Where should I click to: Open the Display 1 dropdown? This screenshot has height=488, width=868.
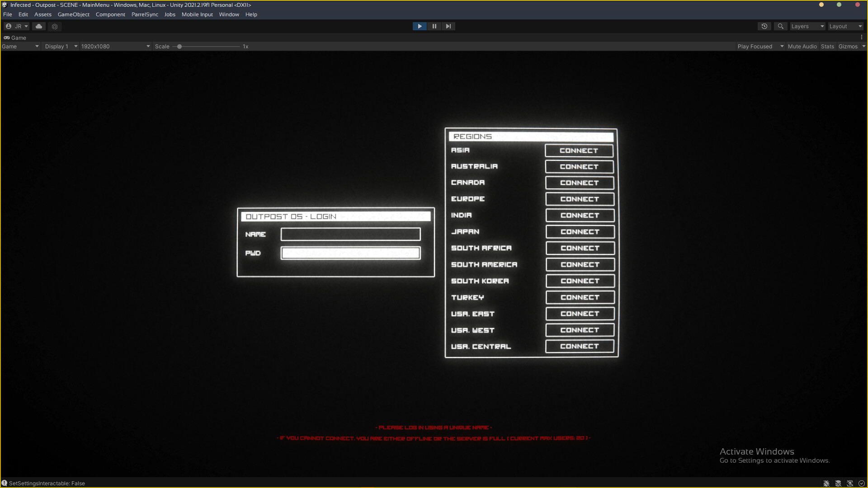(60, 46)
